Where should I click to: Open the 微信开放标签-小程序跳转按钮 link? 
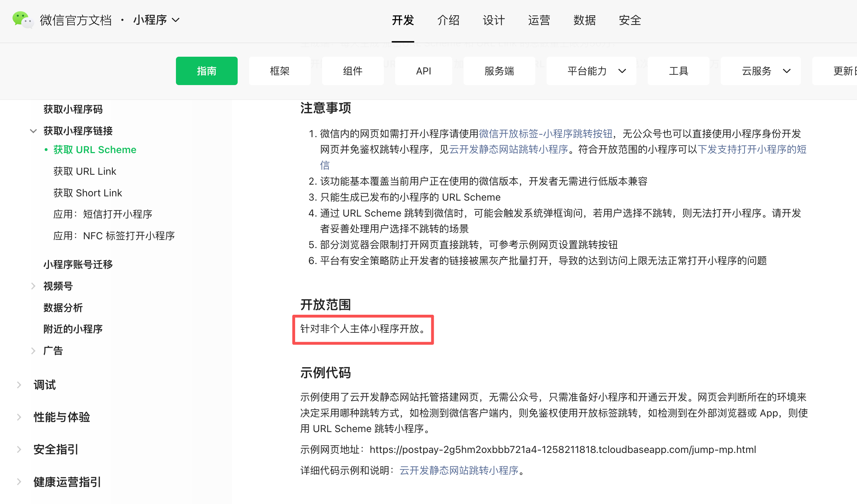click(x=546, y=134)
